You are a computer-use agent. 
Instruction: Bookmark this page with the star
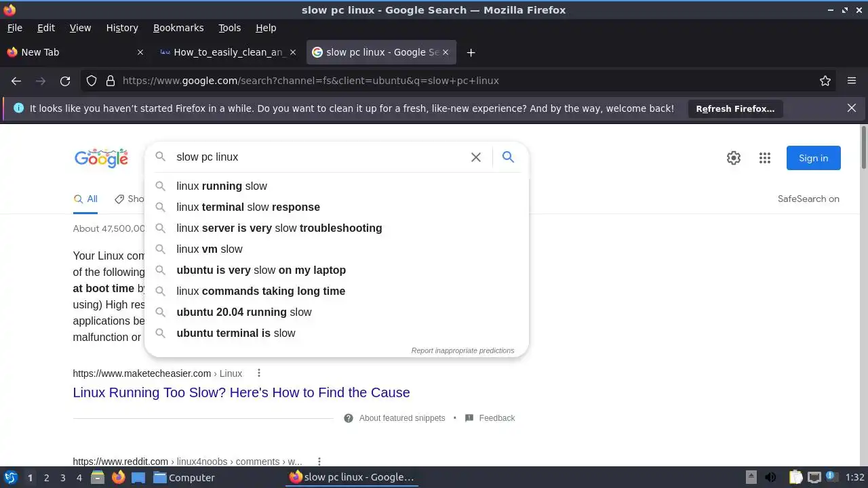[825, 81]
